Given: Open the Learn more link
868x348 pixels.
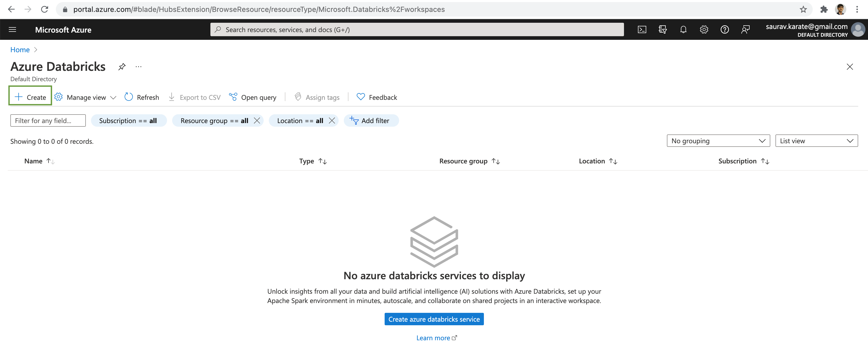Looking at the screenshot, I should (436, 338).
